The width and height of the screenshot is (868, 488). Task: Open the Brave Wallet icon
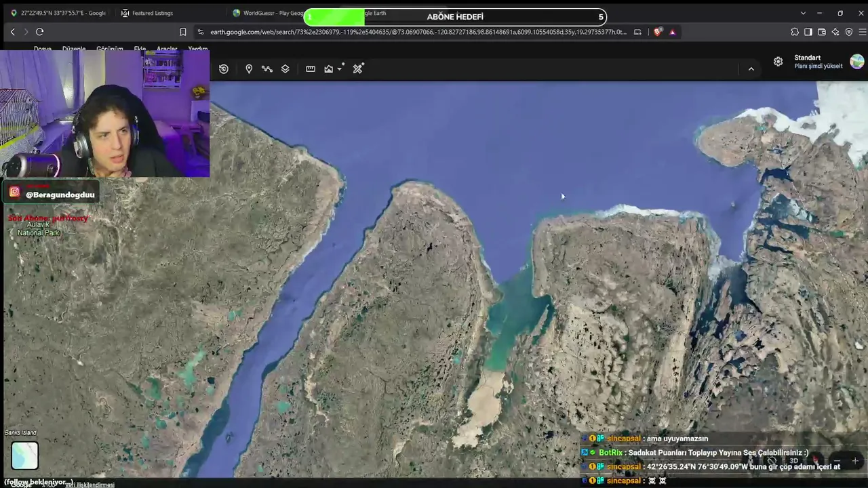point(822,32)
